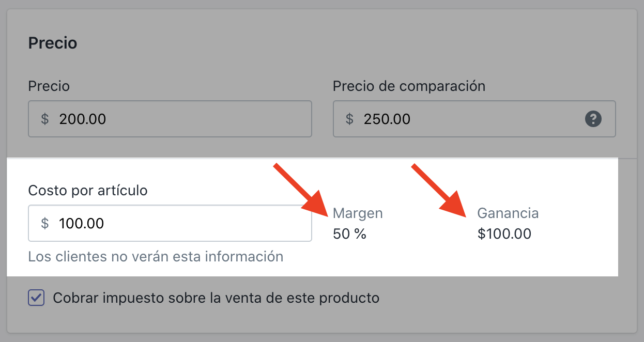
Task: Click the dollar symbol in the comparison price field
Action: (349, 119)
